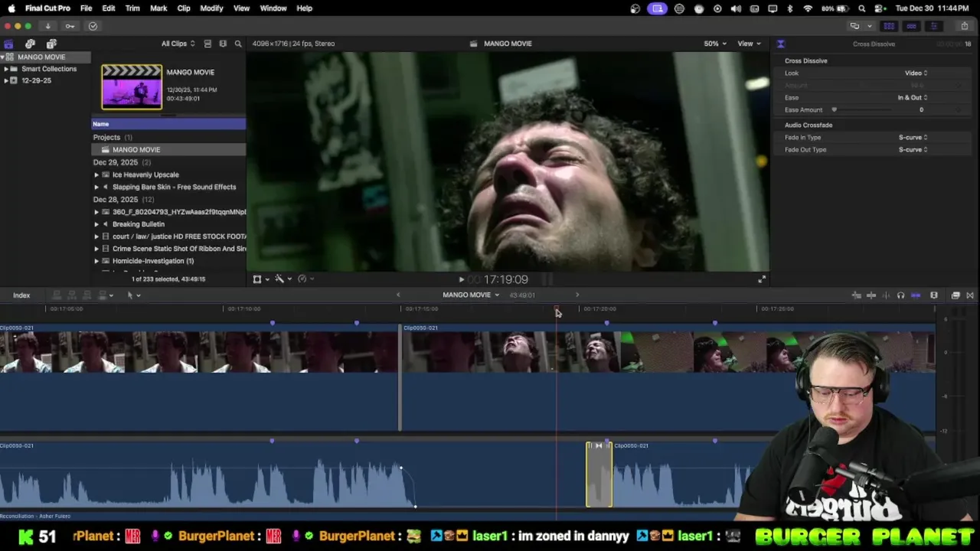Show the Libraries sidebar clapboard icon

pos(8,44)
